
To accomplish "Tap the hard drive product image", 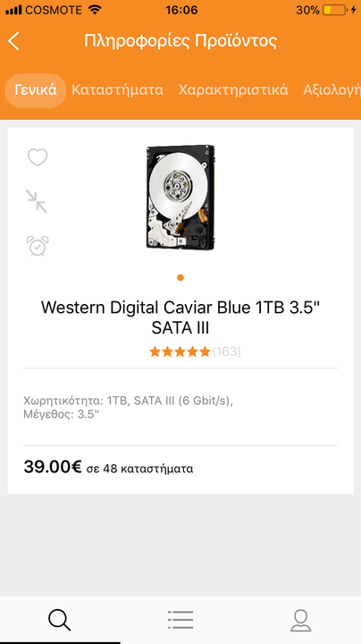I will pyautogui.click(x=180, y=198).
